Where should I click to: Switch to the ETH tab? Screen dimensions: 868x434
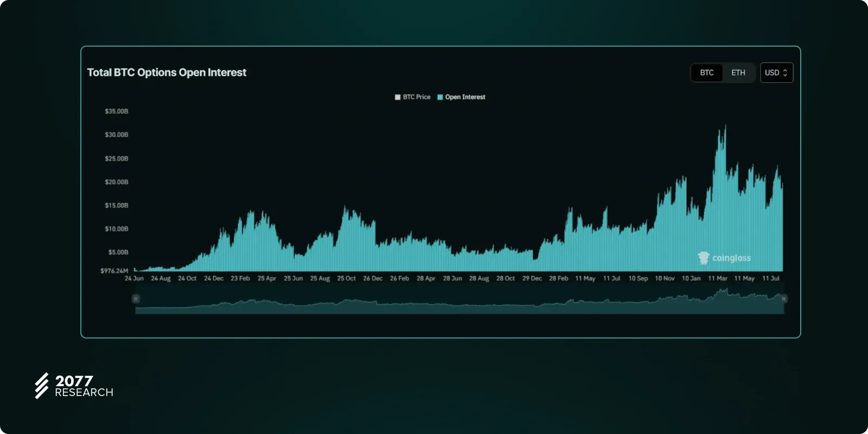[738, 73]
